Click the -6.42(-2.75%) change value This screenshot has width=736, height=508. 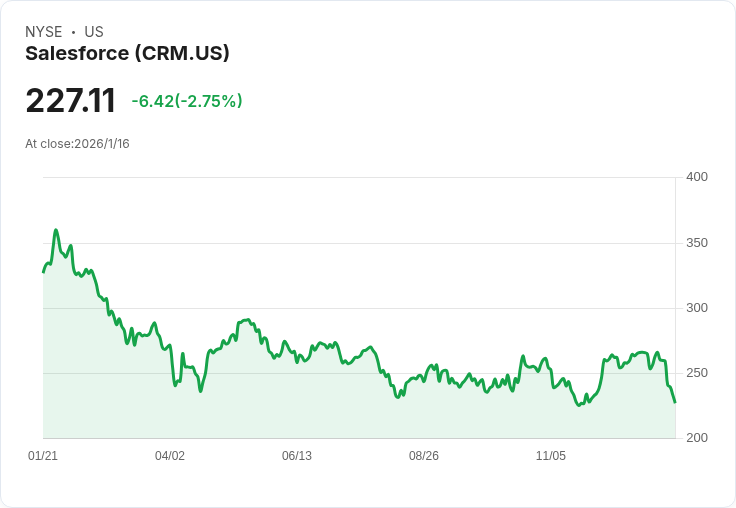[x=187, y=101]
